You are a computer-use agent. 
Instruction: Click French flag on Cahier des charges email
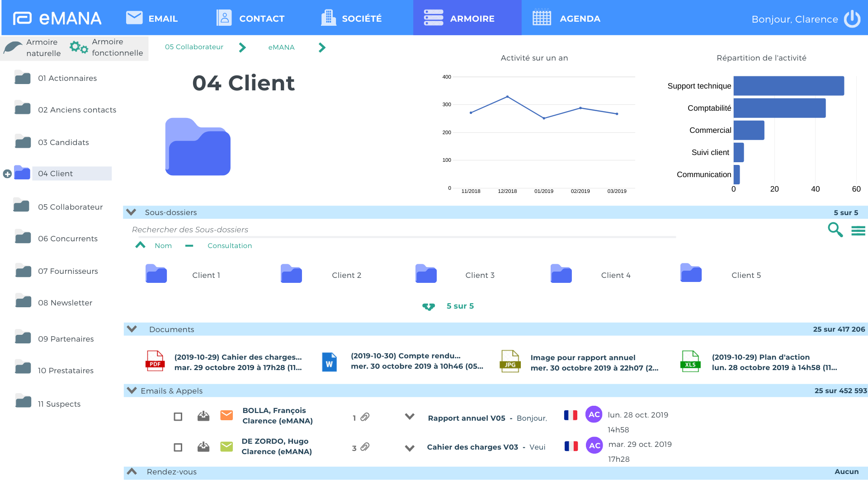click(571, 446)
